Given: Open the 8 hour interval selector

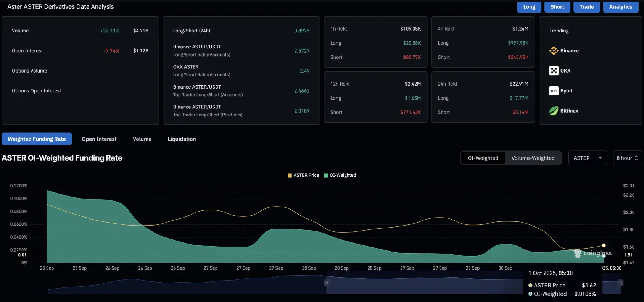Looking at the screenshot, I should pos(624,158).
